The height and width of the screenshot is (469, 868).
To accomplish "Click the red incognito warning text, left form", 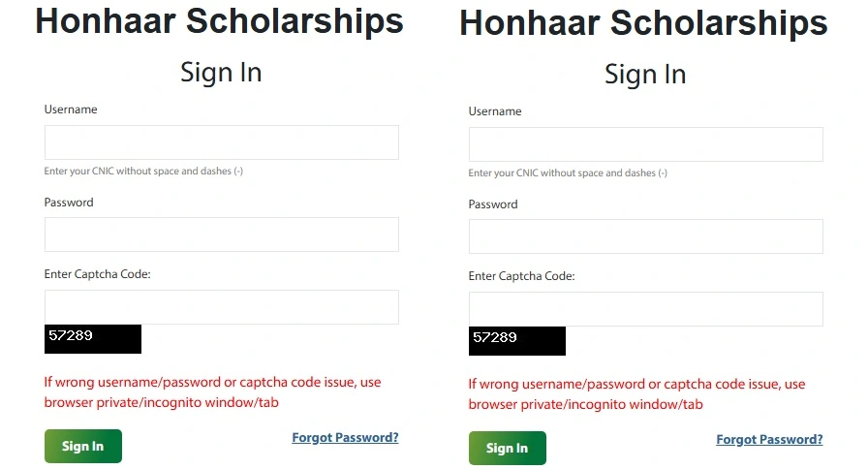I will pos(212,392).
